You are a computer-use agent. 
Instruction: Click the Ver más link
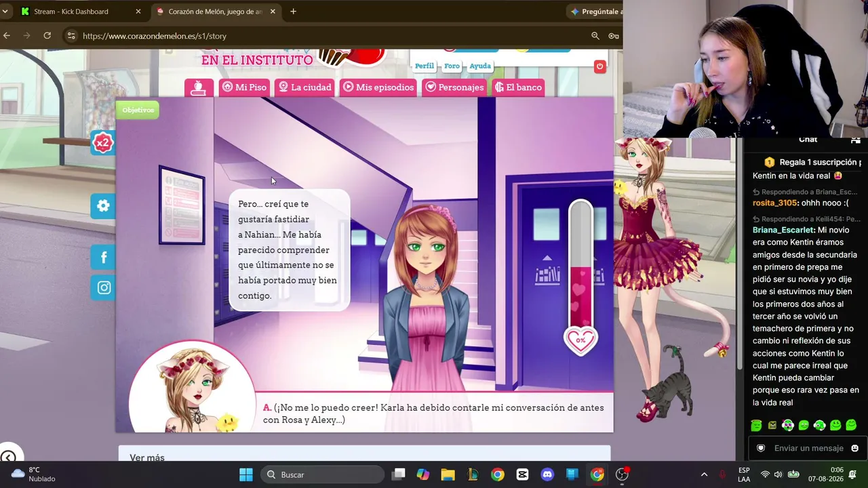(x=147, y=457)
